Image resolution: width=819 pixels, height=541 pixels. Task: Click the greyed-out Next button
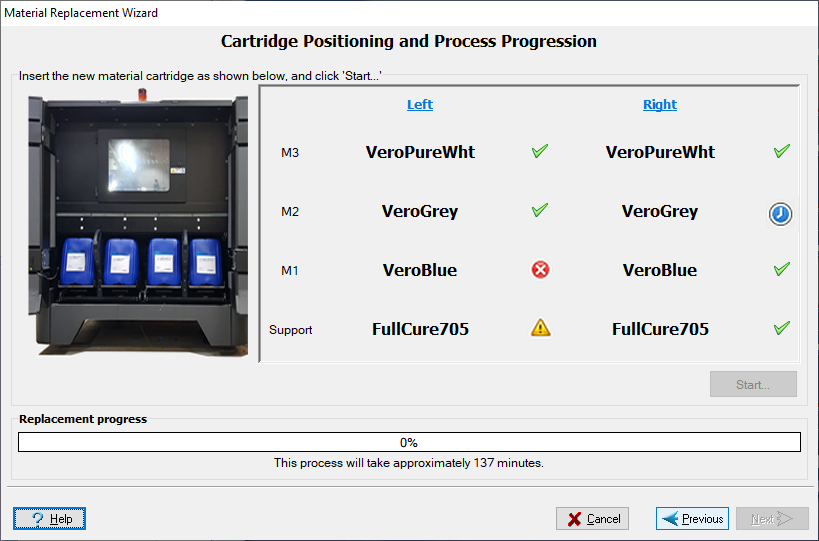click(772, 519)
